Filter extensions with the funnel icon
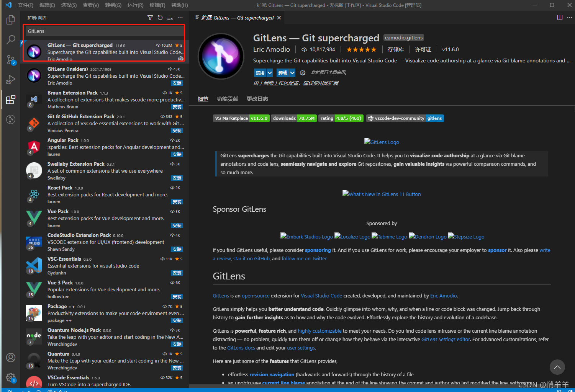Viewport: 575px width, 392px height. [x=150, y=18]
